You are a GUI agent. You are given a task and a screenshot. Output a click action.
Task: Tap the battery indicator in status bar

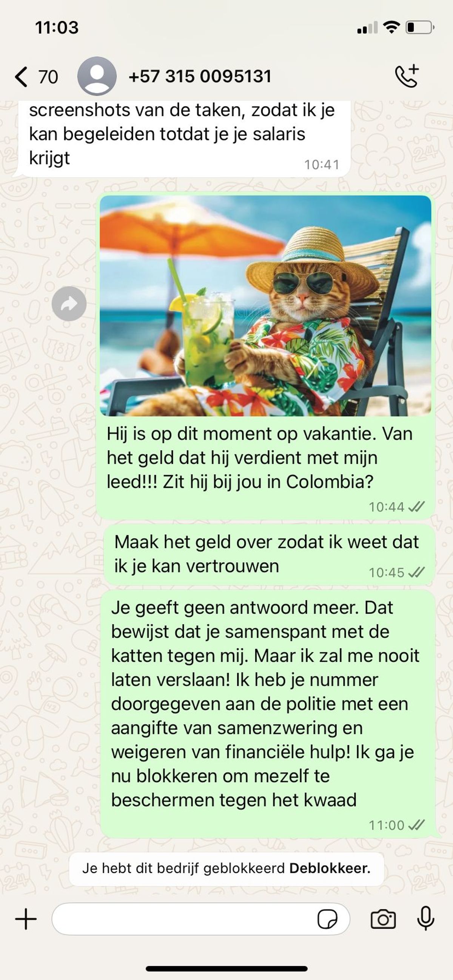pos(420,28)
